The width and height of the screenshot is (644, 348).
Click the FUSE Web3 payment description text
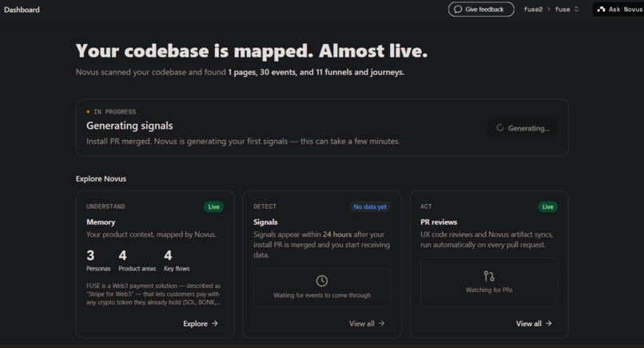pyautogui.click(x=153, y=294)
